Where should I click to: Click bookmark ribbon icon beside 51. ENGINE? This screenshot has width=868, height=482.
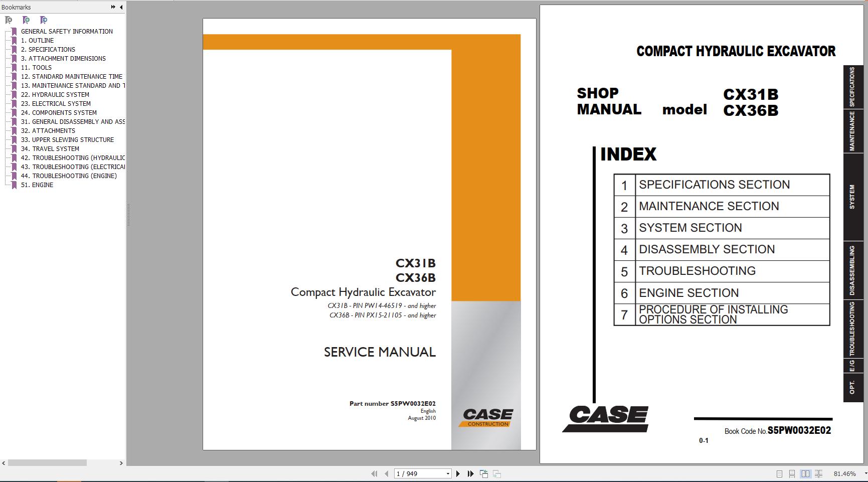[14, 185]
